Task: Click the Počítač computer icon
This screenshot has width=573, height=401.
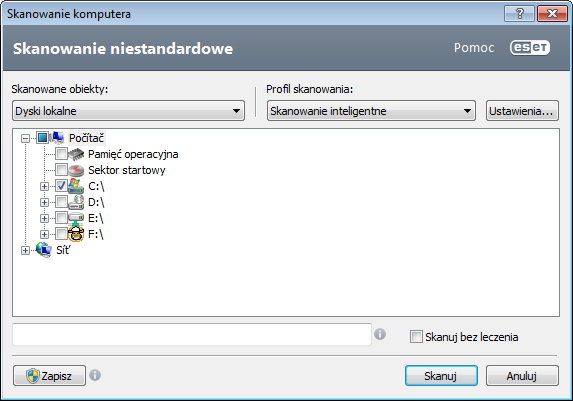Action: (57, 138)
